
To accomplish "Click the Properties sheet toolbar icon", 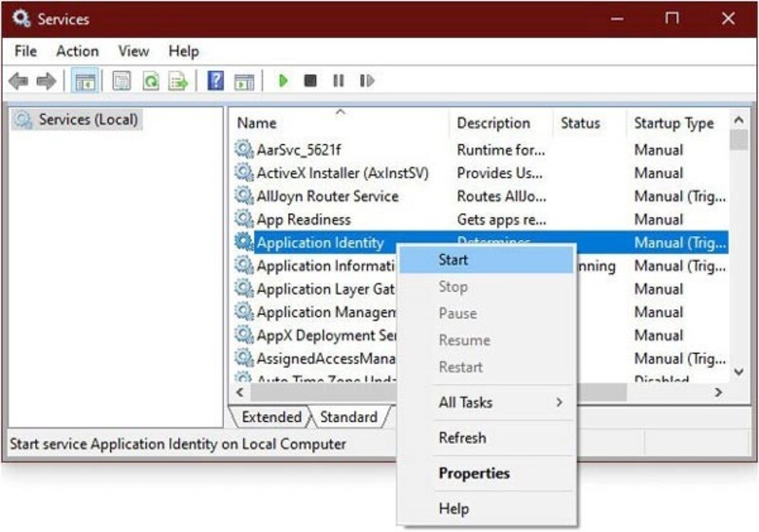I will [121, 81].
